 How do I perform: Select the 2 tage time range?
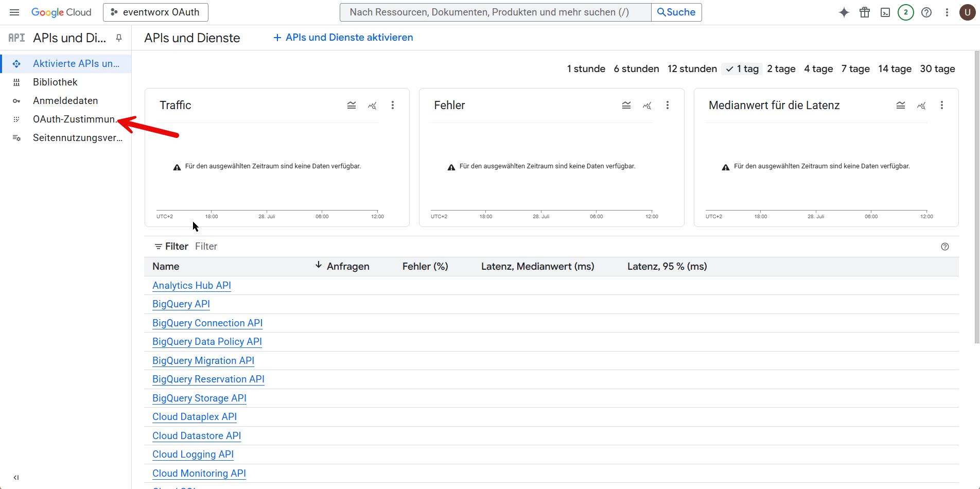pyautogui.click(x=781, y=69)
